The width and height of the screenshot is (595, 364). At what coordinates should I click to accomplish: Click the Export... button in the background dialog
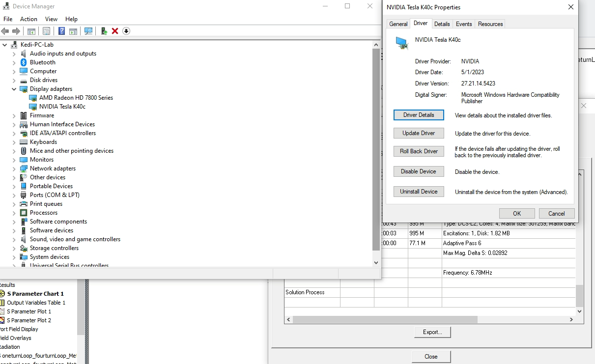[x=432, y=332]
